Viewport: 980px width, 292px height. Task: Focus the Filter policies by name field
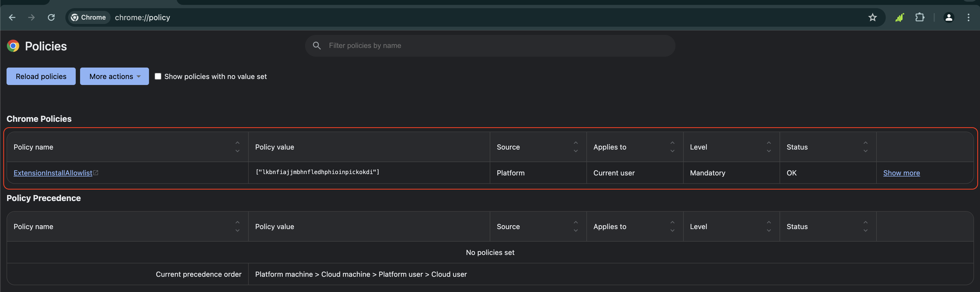[495, 46]
